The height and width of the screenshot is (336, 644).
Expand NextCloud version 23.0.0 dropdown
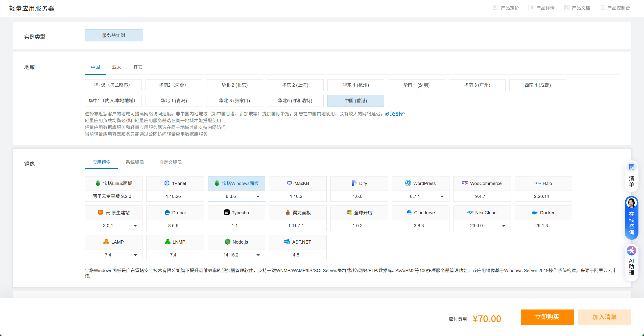[504, 226]
